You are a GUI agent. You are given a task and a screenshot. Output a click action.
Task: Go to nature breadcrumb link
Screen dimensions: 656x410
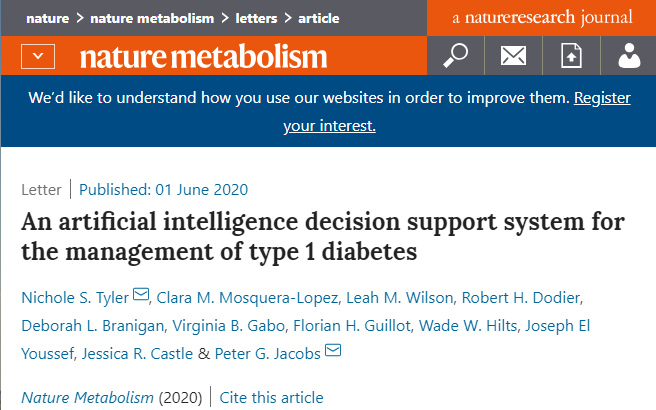coord(45,18)
